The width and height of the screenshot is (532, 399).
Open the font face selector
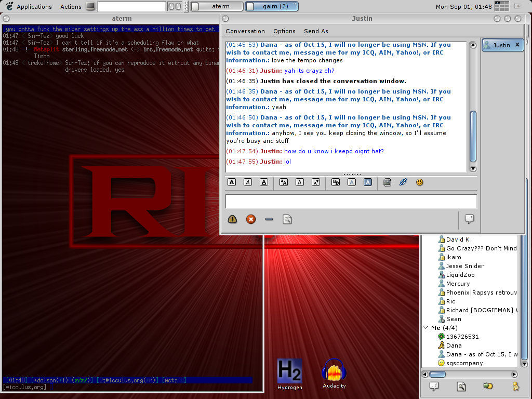point(336,182)
